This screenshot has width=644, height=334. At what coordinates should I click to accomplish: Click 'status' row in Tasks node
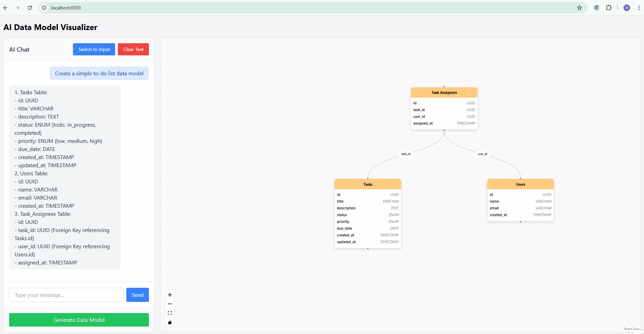pos(368,215)
